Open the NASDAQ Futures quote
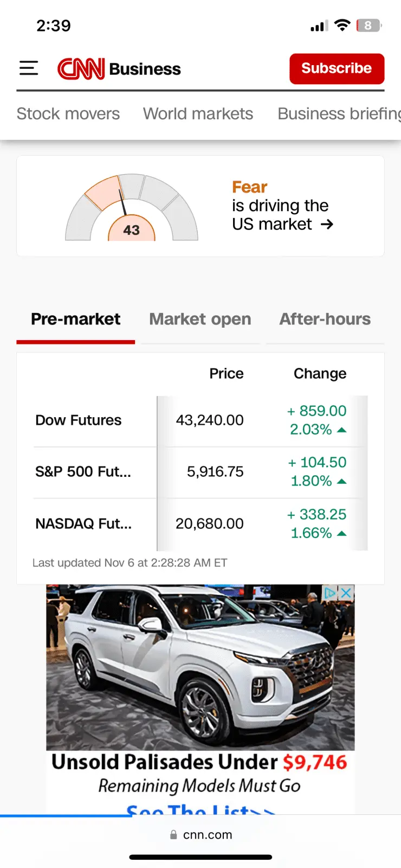The image size is (401, 868). click(x=83, y=524)
